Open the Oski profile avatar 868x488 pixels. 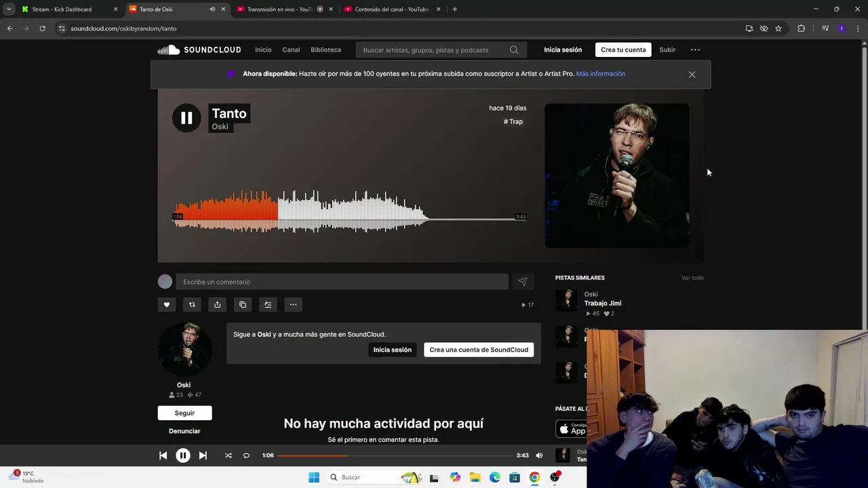[x=184, y=349]
